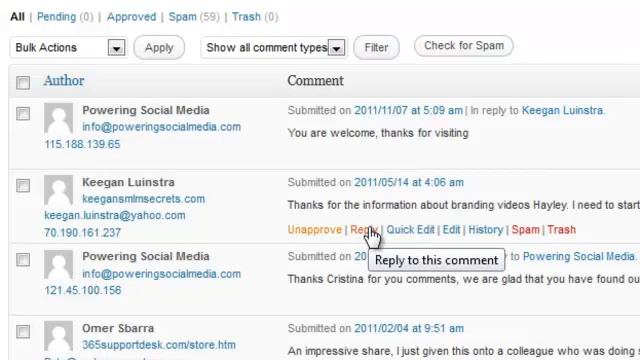Expand Show all comment types dropdown
Viewport: 640px width, 360px height.
[x=273, y=48]
